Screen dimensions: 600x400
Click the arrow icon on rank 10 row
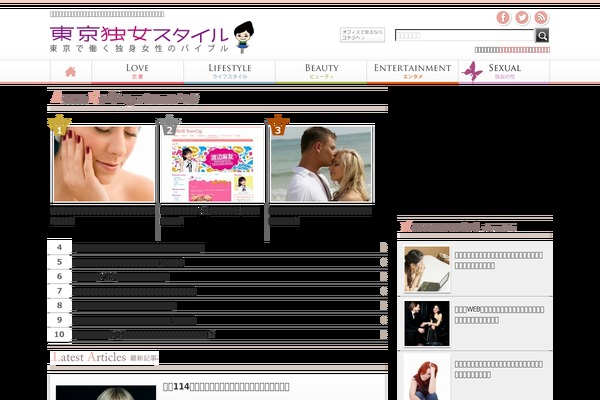pos(384,334)
